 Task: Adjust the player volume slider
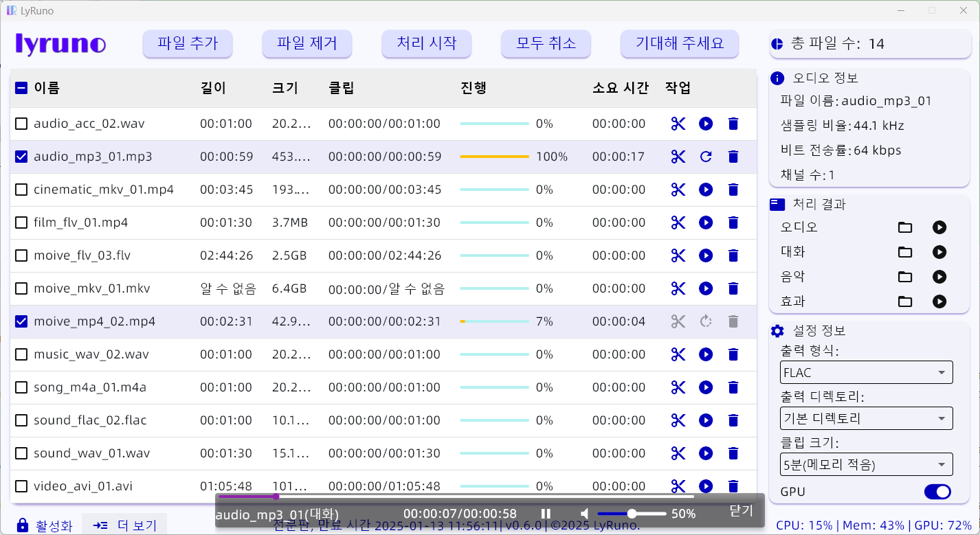[632, 512]
